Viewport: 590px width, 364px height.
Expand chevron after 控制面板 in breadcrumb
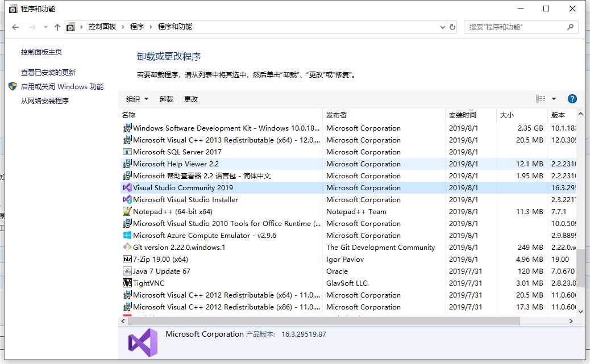coord(123,27)
